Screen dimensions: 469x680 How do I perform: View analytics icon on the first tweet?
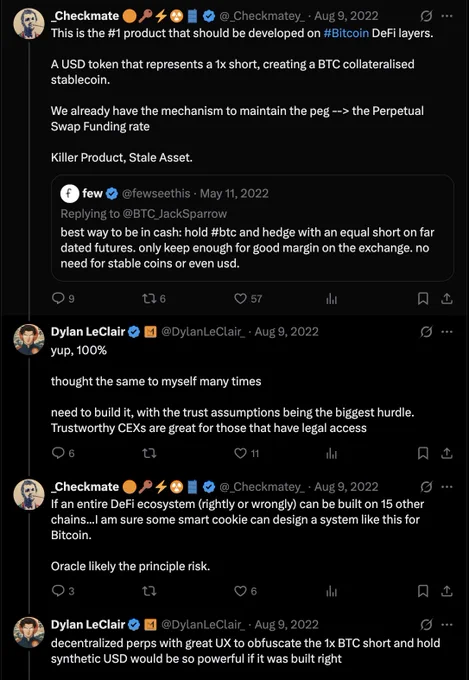coord(331,298)
